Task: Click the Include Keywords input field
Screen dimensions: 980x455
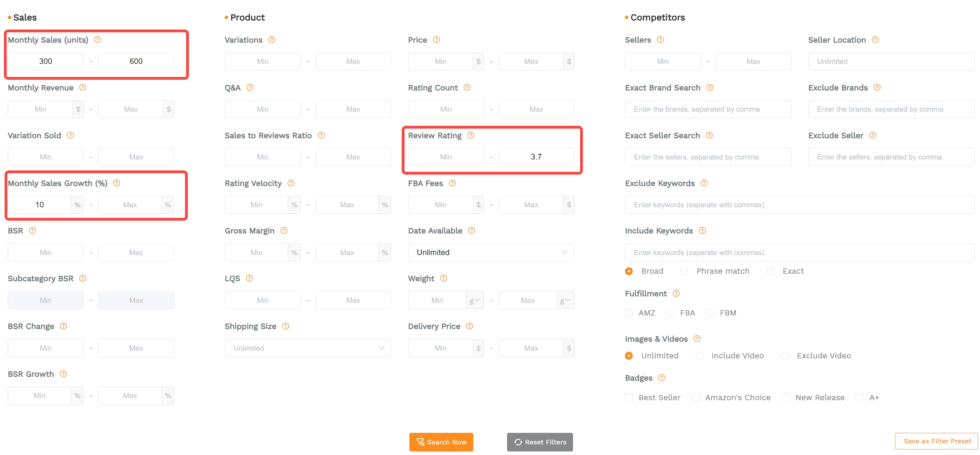Action: coord(800,252)
